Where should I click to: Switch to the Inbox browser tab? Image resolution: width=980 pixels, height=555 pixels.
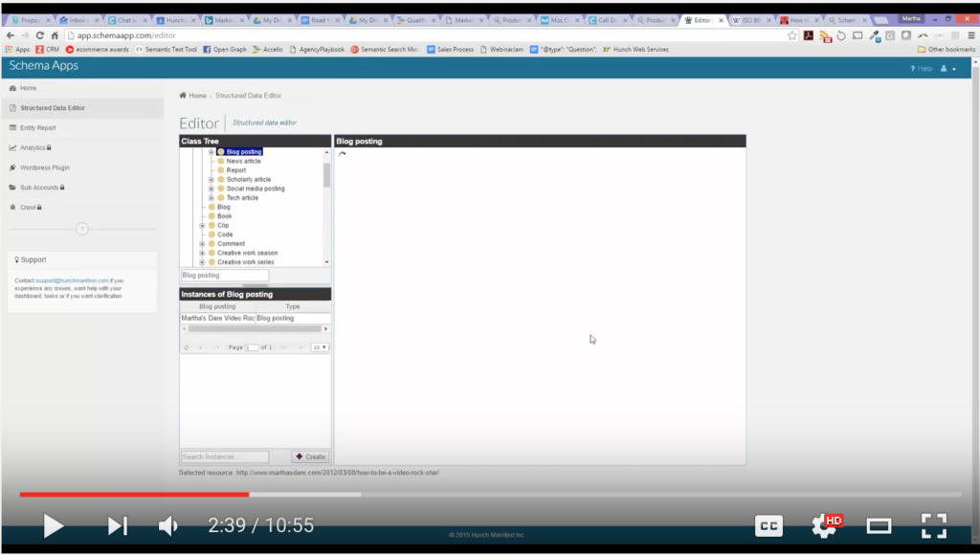pos(78,21)
